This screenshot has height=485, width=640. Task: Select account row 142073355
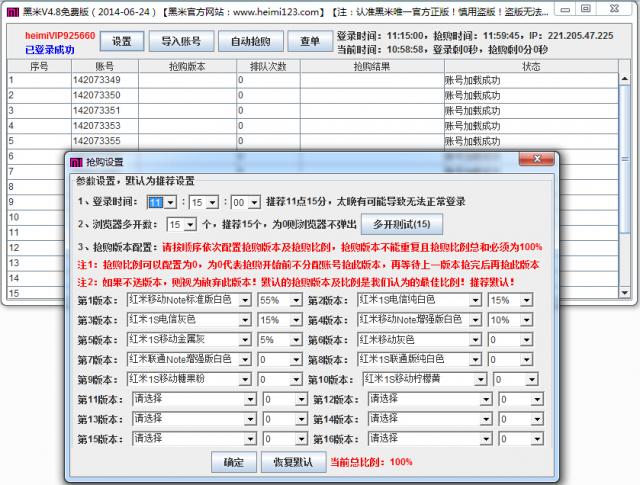313,141
